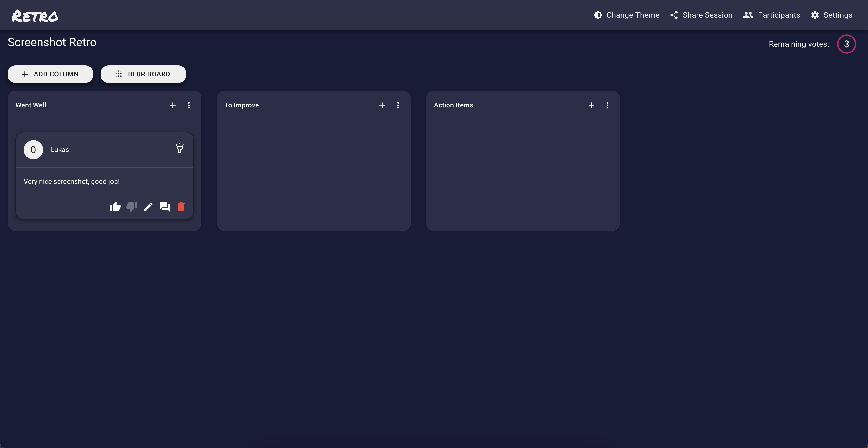
Task: Delete the card using red trash icon
Action: [181, 207]
